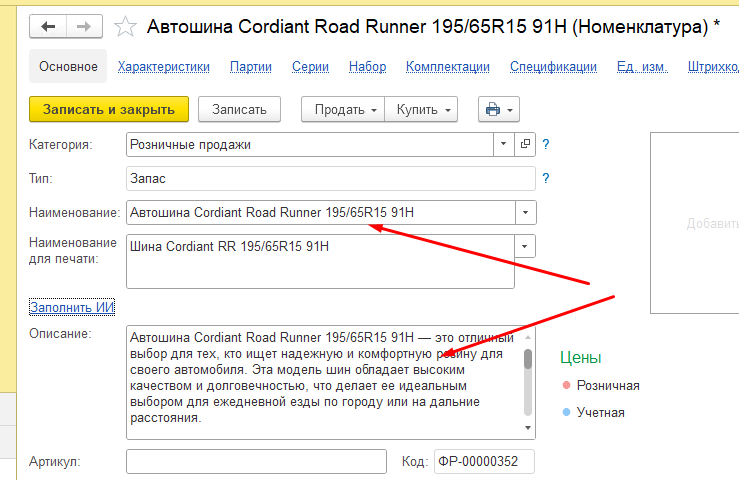The width and height of the screenshot is (739, 480).
Task: Open the Наименование для печати dropdown
Action: (525, 246)
